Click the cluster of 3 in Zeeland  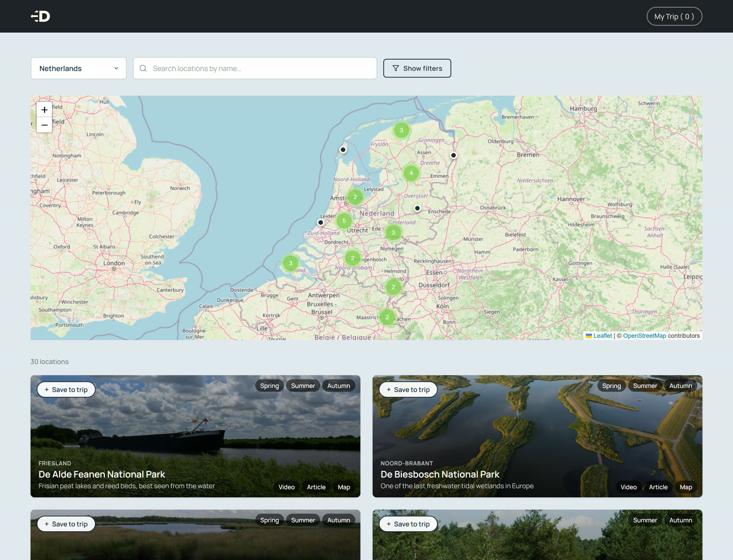click(x=290, y=263)
